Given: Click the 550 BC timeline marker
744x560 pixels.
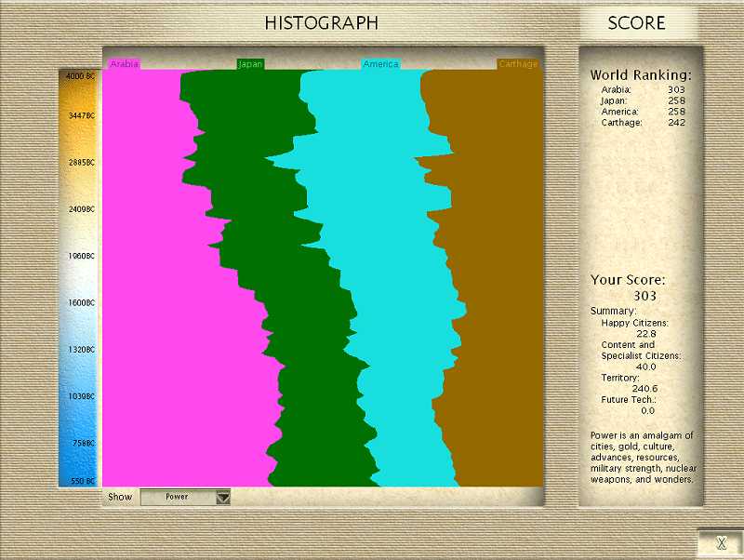Looking at the screenshot, I should pyautogui.click(x=83, y=481).
